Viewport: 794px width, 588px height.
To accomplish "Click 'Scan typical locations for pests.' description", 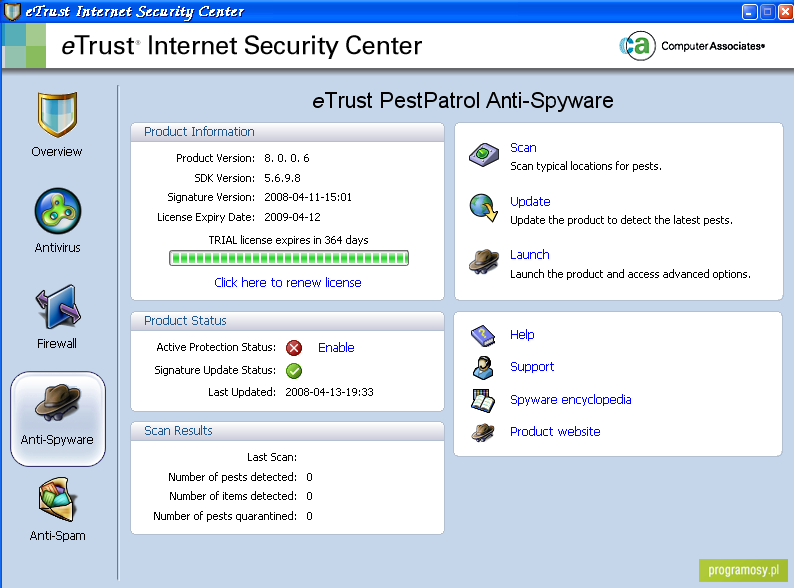I will pos(586,166).
